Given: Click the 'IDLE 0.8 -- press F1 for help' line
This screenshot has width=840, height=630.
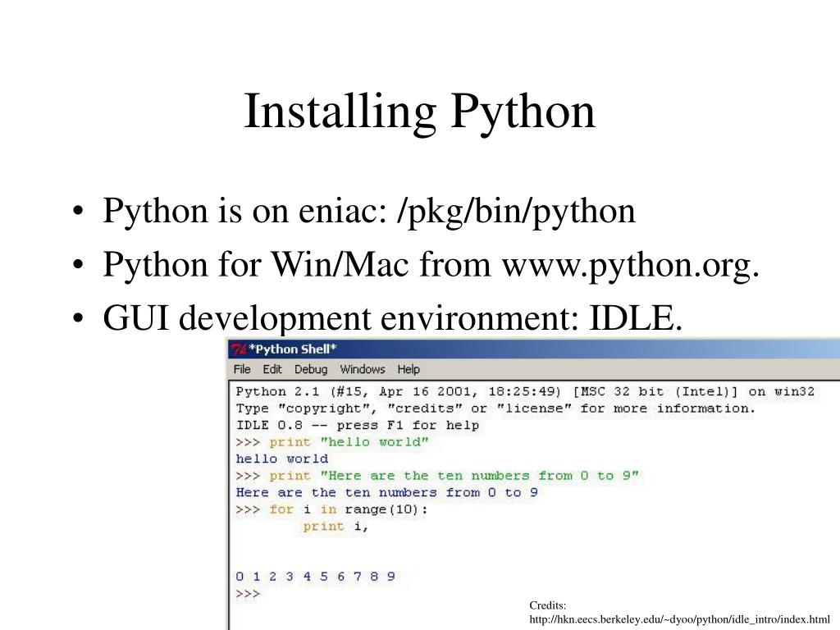Looking at the screenshot, I should coord(358,425).
